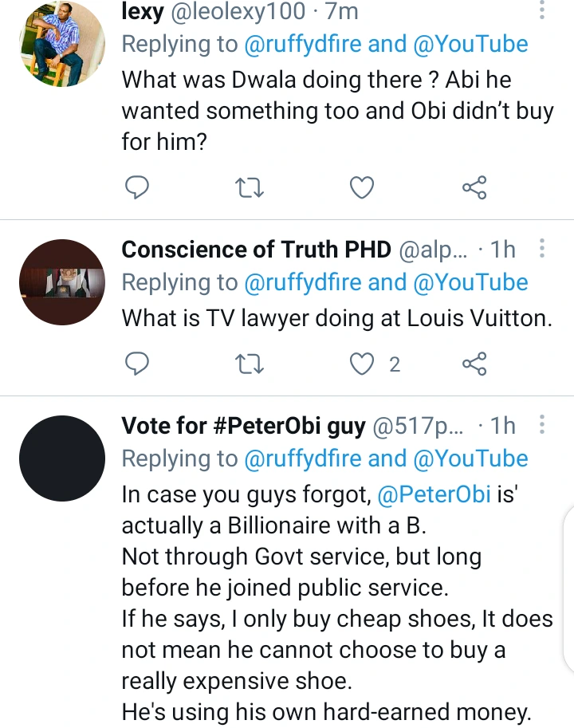Like the TV lawyer tweet
574x728 pixels.
click(363, 364)
